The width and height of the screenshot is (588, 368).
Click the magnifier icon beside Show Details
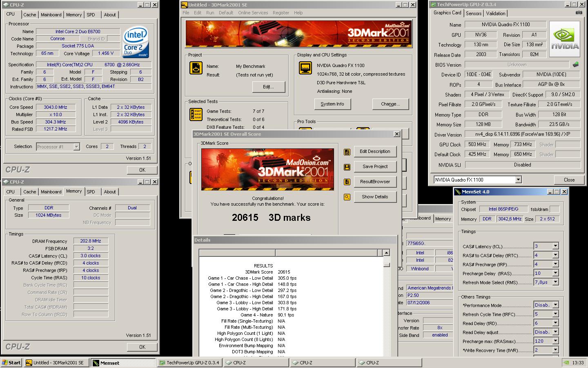click(347, 197)
